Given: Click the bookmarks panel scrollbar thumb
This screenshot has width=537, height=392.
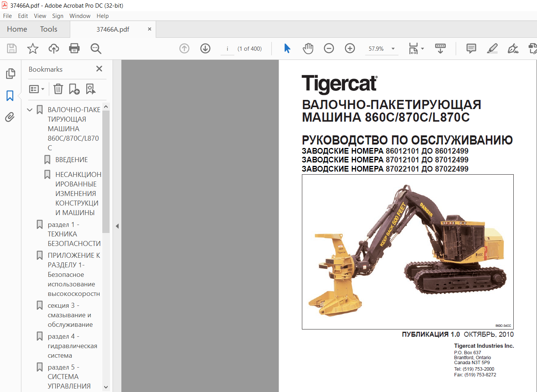Looking at the screenshot, I should 106,172.
